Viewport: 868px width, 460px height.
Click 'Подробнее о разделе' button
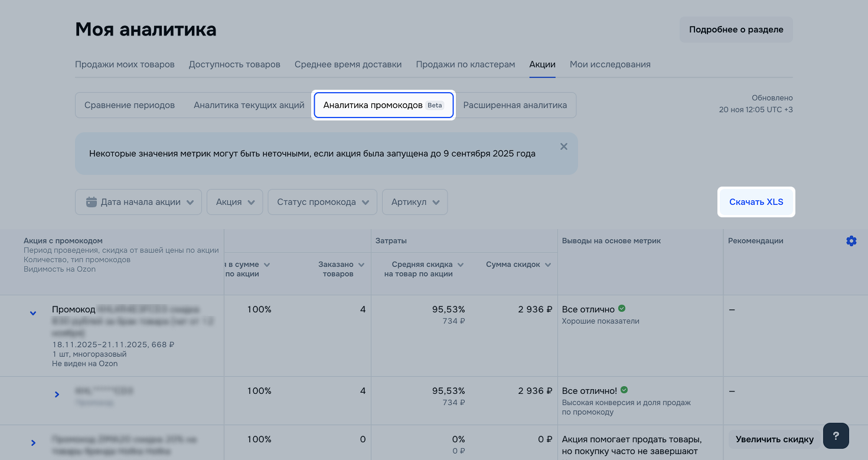click(736, 30)
